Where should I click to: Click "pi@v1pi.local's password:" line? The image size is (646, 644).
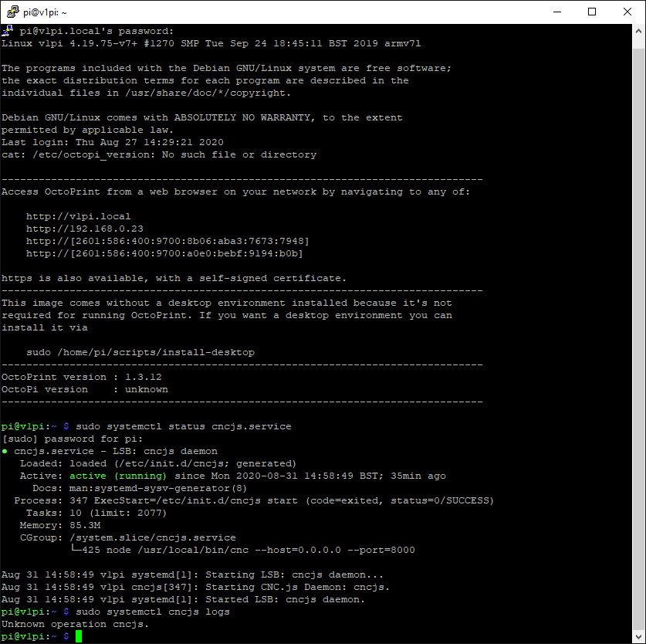tap(96, 31)
